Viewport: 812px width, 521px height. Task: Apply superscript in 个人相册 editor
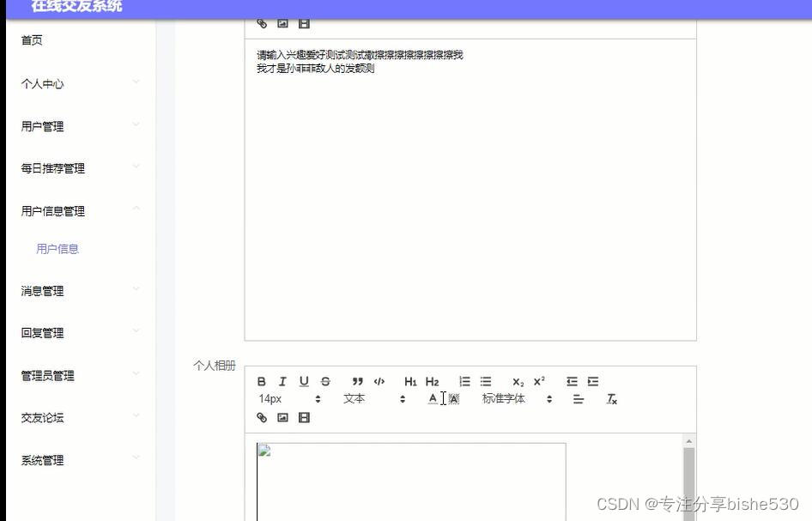point(539,382)
